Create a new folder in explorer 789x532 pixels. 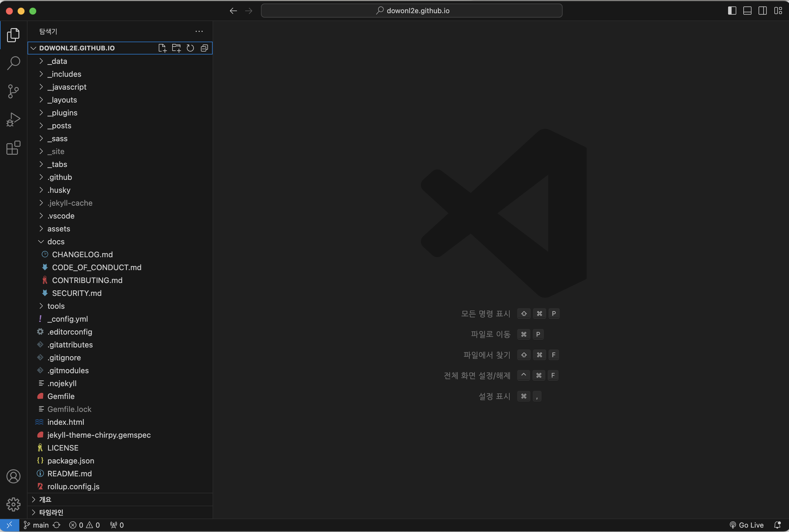click(x=176, y=48)
